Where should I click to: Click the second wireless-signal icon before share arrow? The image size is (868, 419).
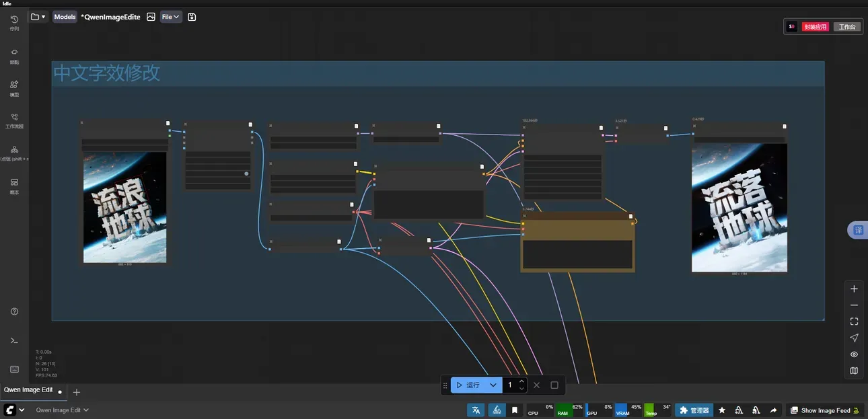756,410
